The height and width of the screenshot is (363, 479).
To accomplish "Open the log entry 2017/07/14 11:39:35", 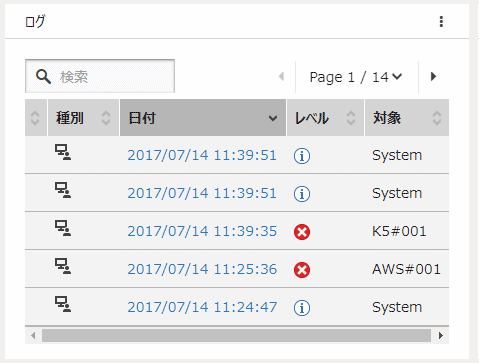I will tap(202, 231).
